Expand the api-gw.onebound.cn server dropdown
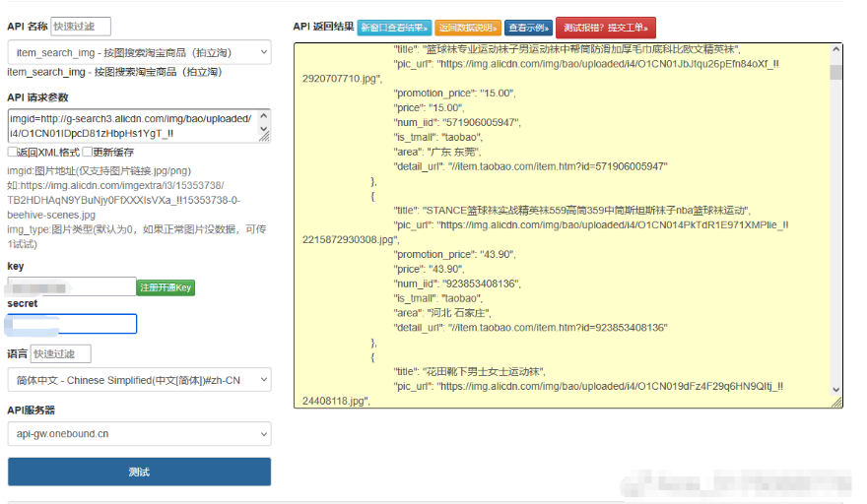Screen dimensions: 867x504 tap(139, 434)
